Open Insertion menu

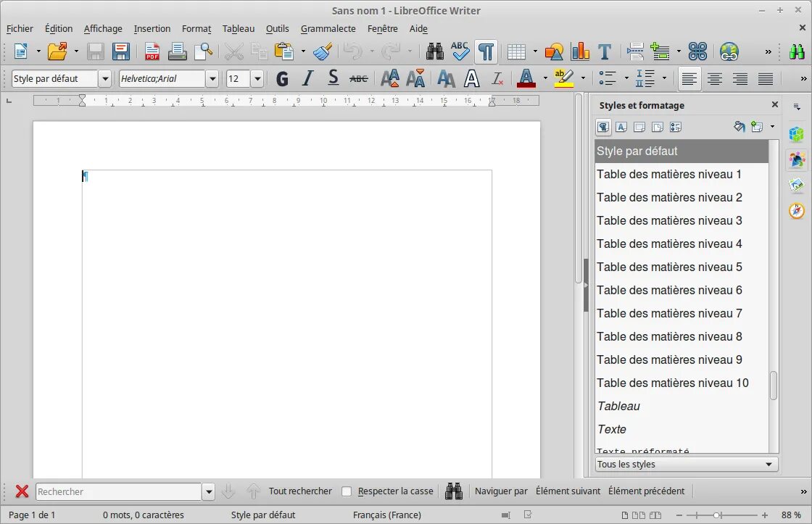(x=152, y=28)
